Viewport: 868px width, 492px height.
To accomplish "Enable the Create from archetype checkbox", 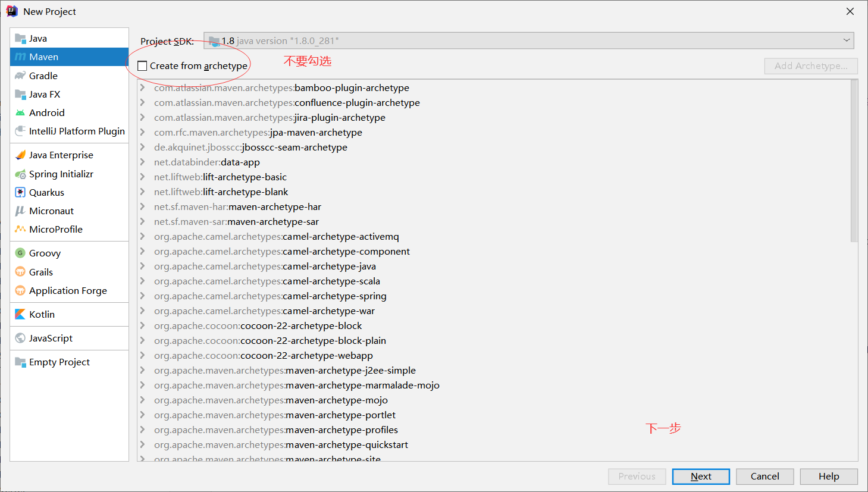I will point(142,66).
